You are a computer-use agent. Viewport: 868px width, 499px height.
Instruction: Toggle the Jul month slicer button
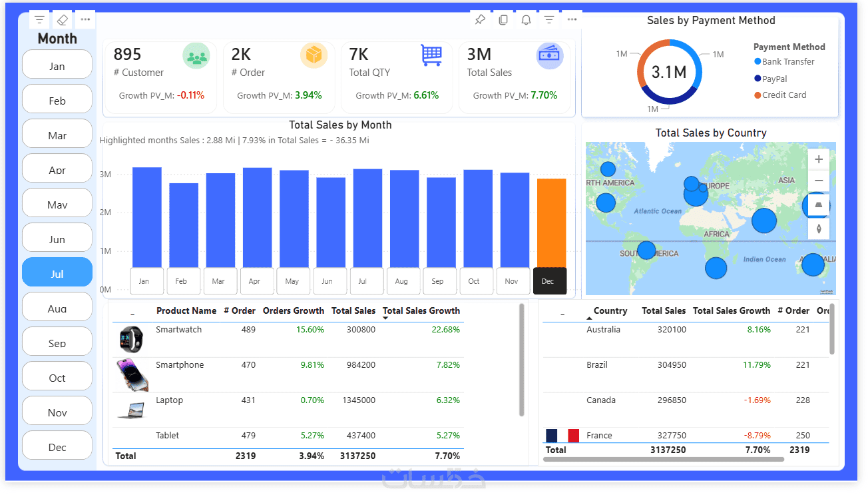click(57, 272)
